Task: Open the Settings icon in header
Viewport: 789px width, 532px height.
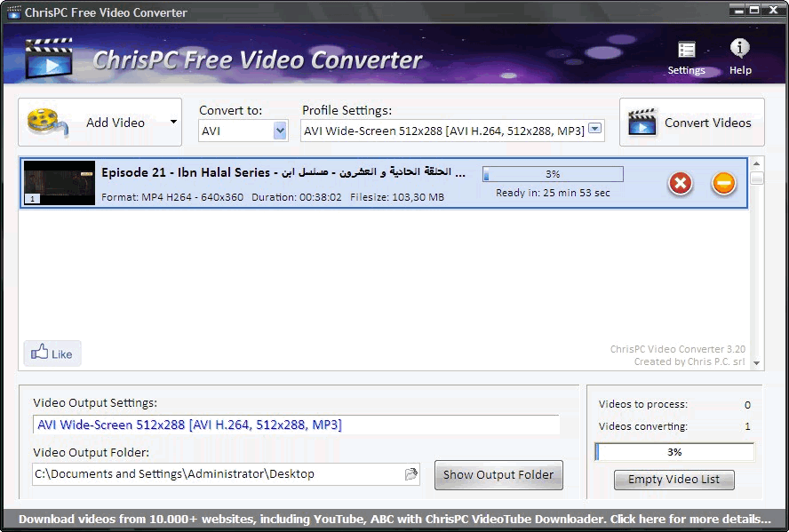Action: [x=686, y=58]
